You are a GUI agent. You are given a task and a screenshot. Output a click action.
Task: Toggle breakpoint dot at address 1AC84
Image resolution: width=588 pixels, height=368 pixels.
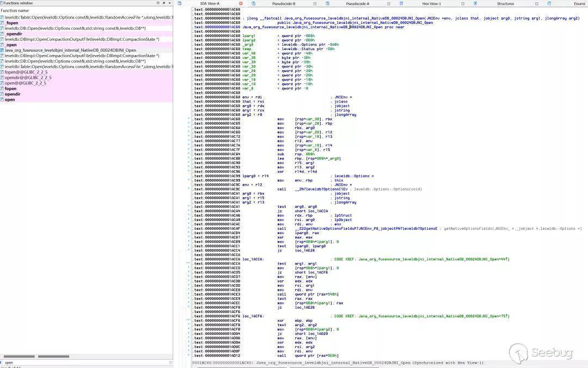point(188,154)
